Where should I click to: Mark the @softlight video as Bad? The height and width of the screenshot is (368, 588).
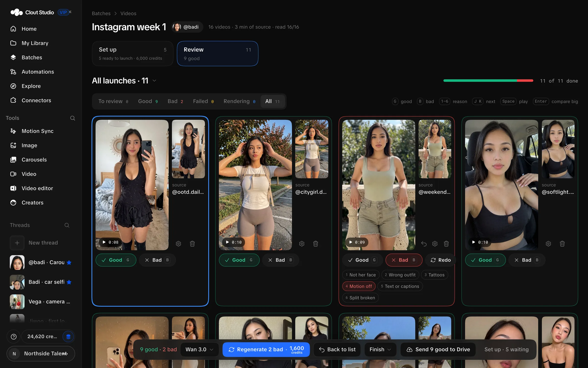[527, 260]
